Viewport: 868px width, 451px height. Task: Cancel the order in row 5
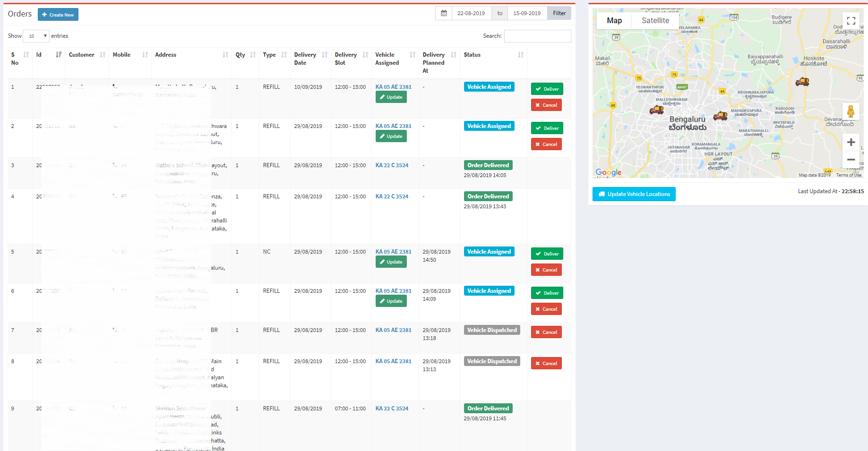tap(546, 270)
